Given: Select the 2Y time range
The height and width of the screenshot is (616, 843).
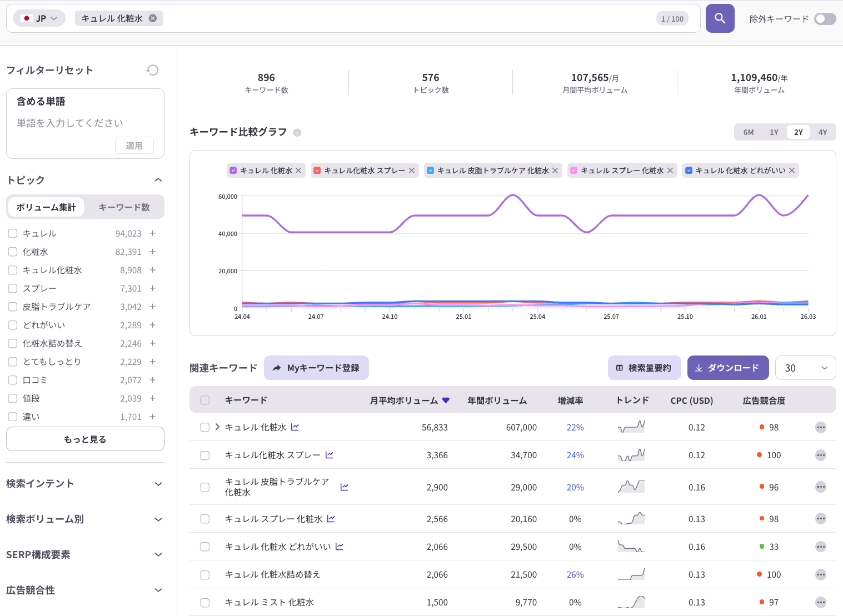Looking at the screenshot, I should click(x=799, y=132).
